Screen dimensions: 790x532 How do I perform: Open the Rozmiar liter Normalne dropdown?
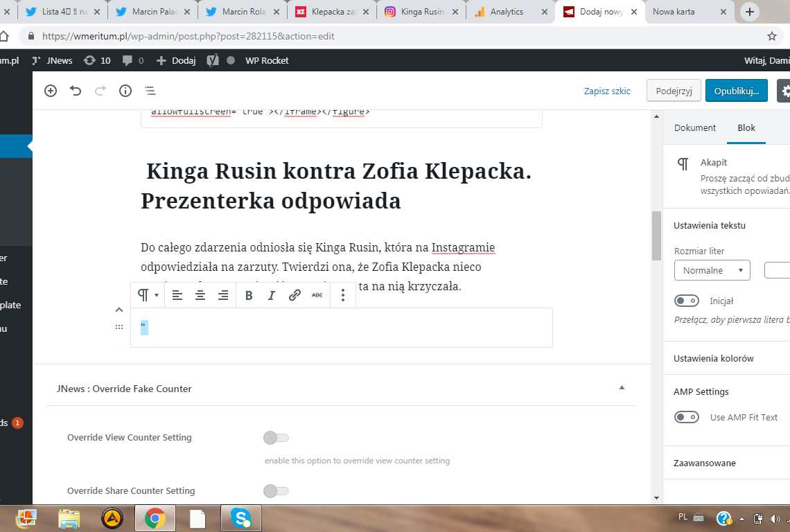712,270
